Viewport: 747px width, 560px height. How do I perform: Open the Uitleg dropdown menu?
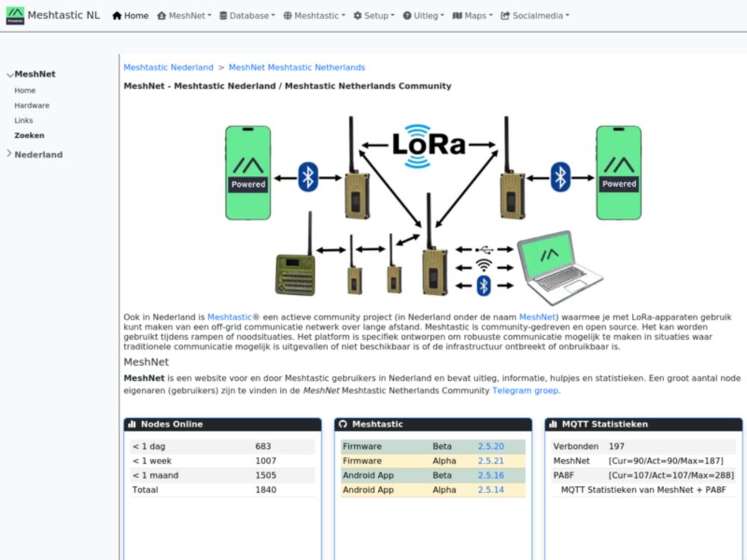pos(424,16)
